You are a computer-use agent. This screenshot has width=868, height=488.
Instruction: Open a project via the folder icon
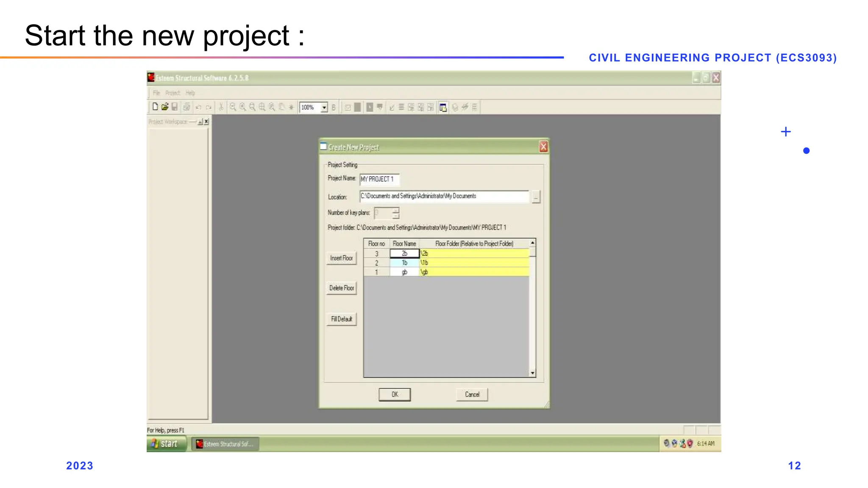point(165,107)
